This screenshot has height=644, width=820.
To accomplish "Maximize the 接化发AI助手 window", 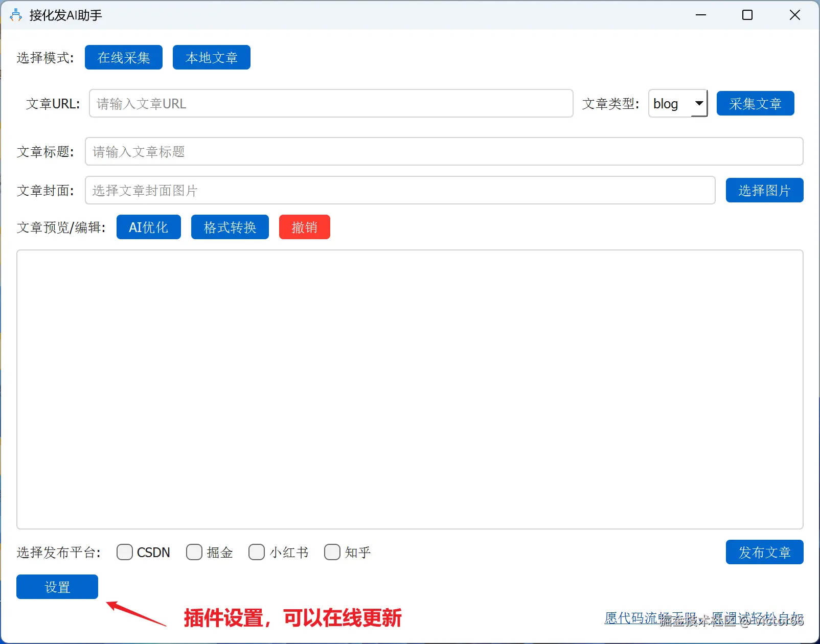I will coord(747,15).
